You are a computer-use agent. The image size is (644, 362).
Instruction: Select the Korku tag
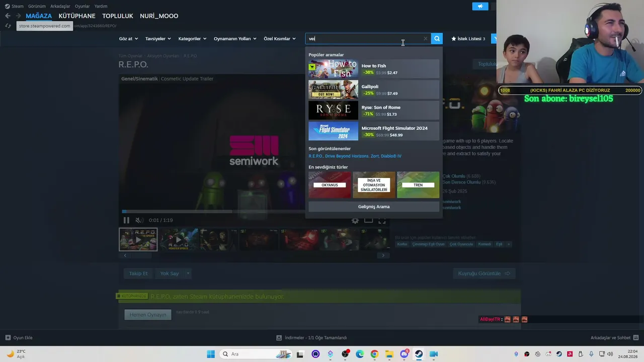pyautogui.click(x=402, y=244)
